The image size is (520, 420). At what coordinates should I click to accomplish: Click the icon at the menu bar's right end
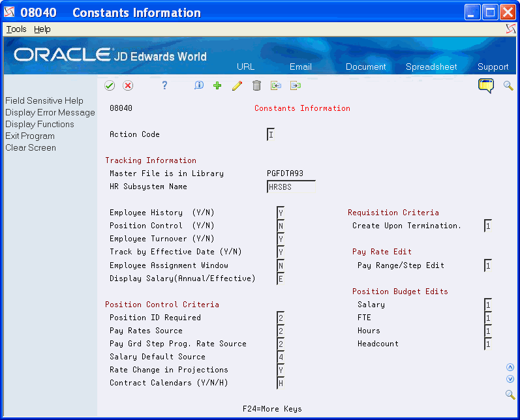click(x=511, y=29)
